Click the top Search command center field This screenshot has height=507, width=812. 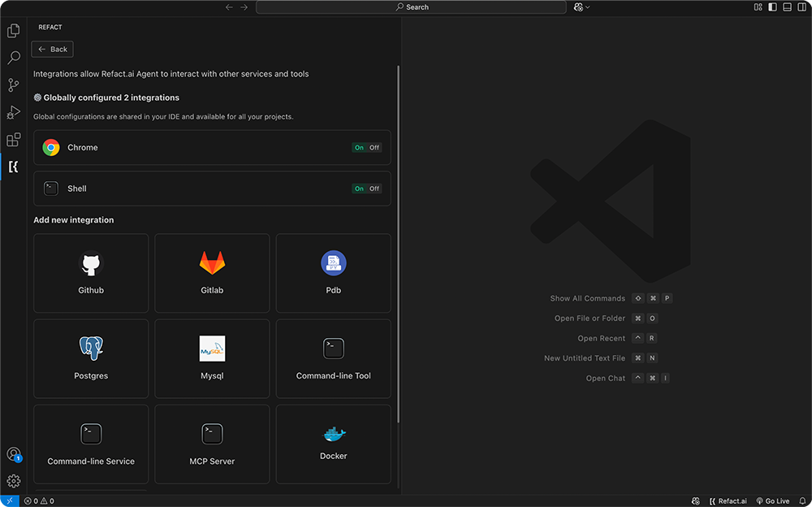tap(411, 6)
